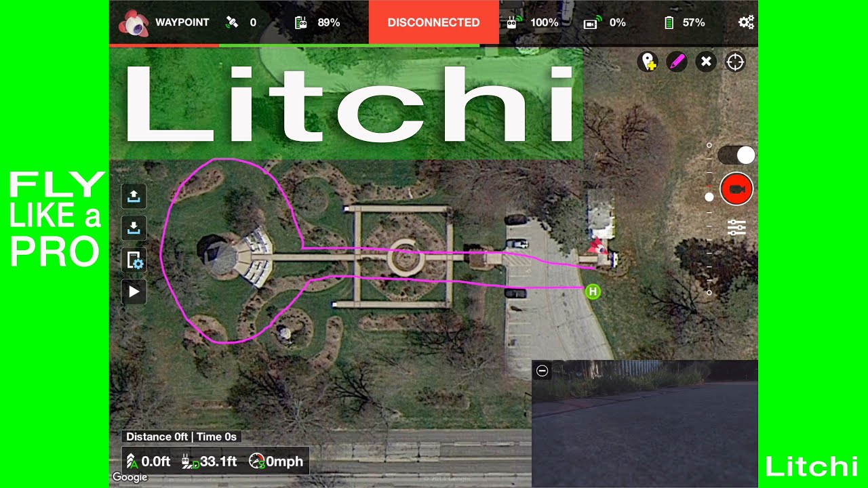Select the magenta pencil path-drawing tool
This screenshot has height=488, width=868.
677,62
